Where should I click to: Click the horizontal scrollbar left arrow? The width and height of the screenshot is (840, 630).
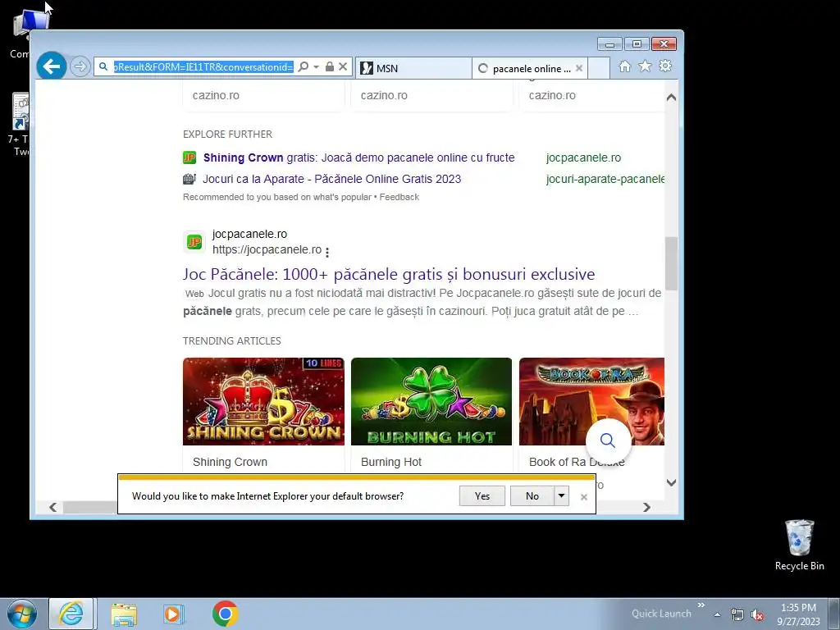(52, 507)
